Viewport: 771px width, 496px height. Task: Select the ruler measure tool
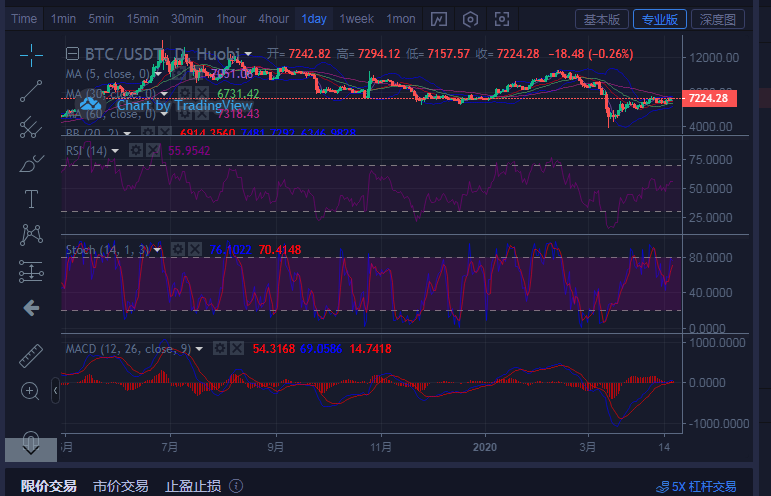click(x=31, y=356)
